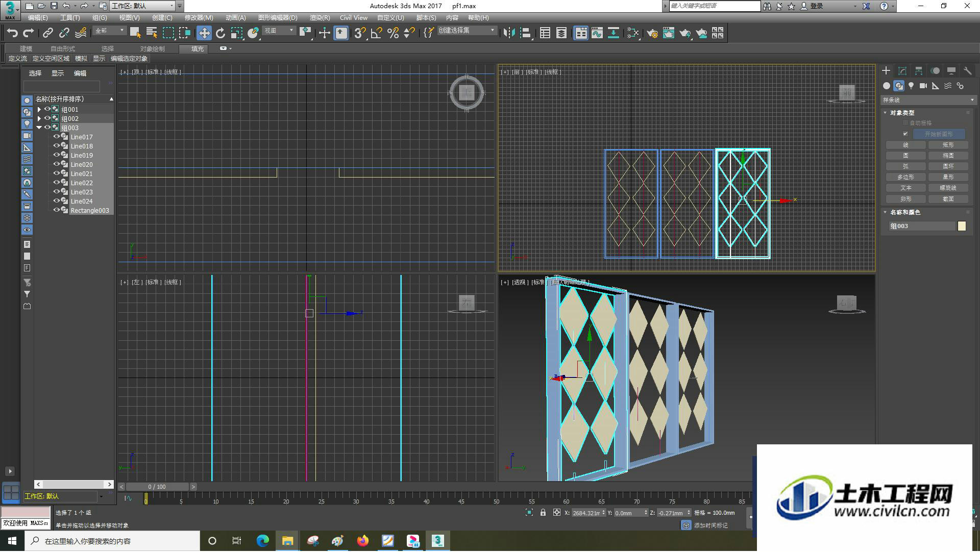Click the object color swatch beside 组003
The image size is (980, 552).
(x=962, y=226)
